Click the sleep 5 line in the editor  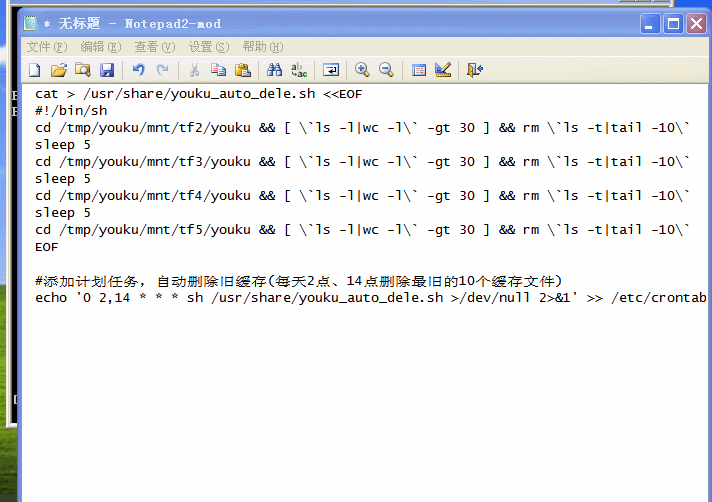[x=62, y=144]
